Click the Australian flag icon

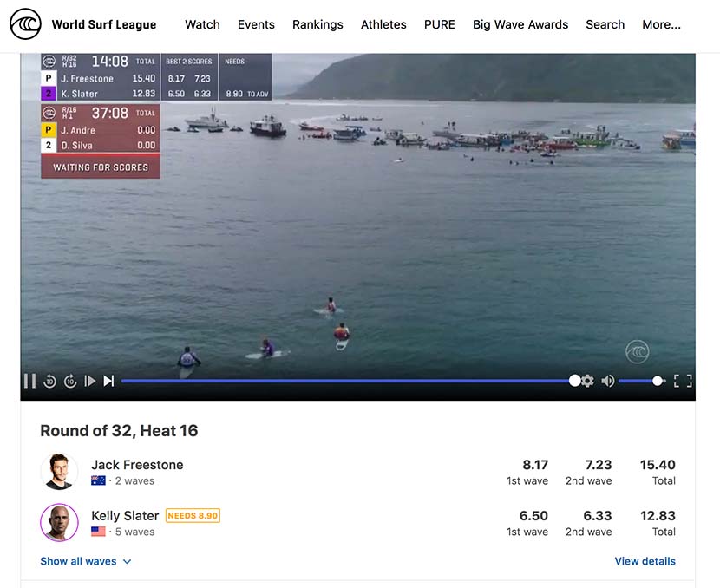tap(98, 480)
